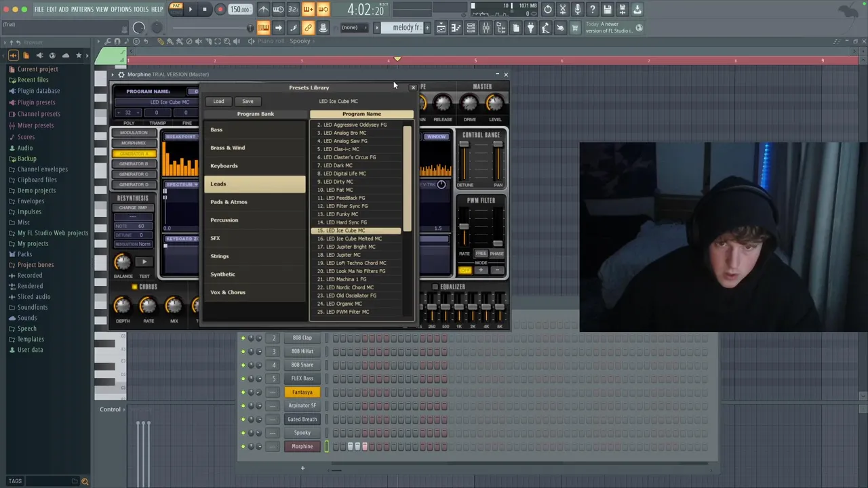Toggle the Spooky channel mute LED
This screenshot has width=868, height=488.
(x=243, y=432)
